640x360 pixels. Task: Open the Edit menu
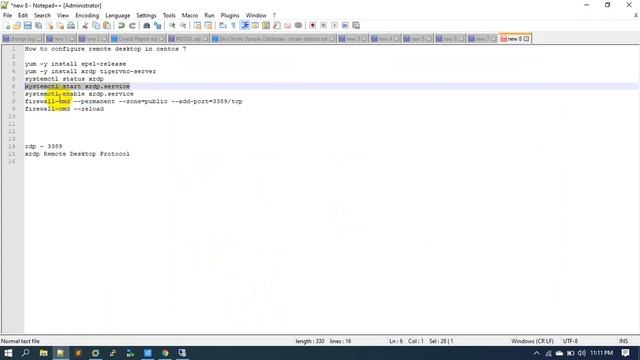23,15
